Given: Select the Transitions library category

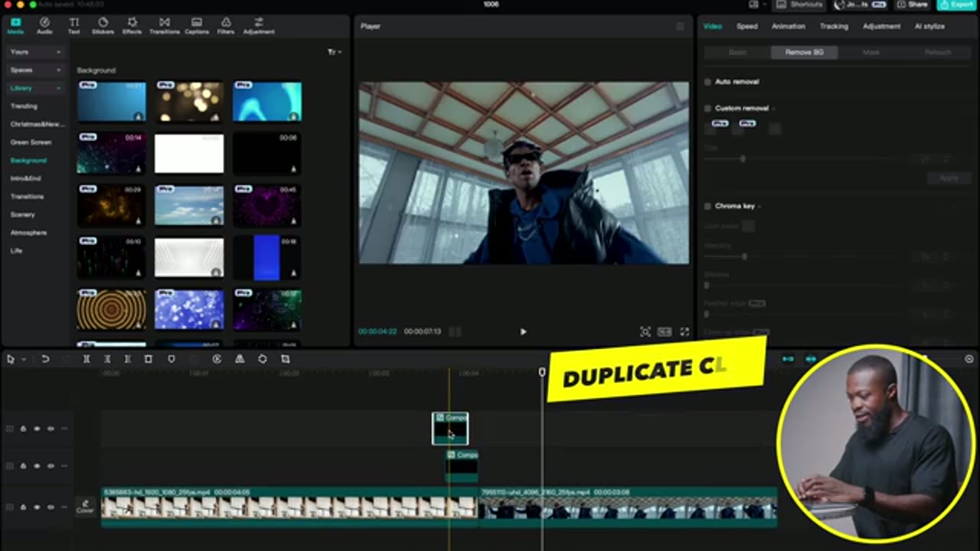Looking at the screenshot, I should pos(28,197).
